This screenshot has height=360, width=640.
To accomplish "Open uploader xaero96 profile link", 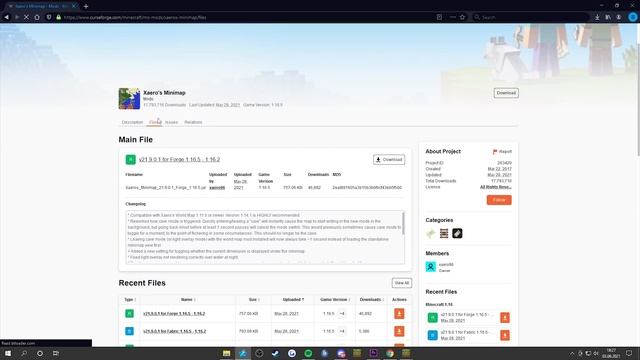I will click(217, 188).
